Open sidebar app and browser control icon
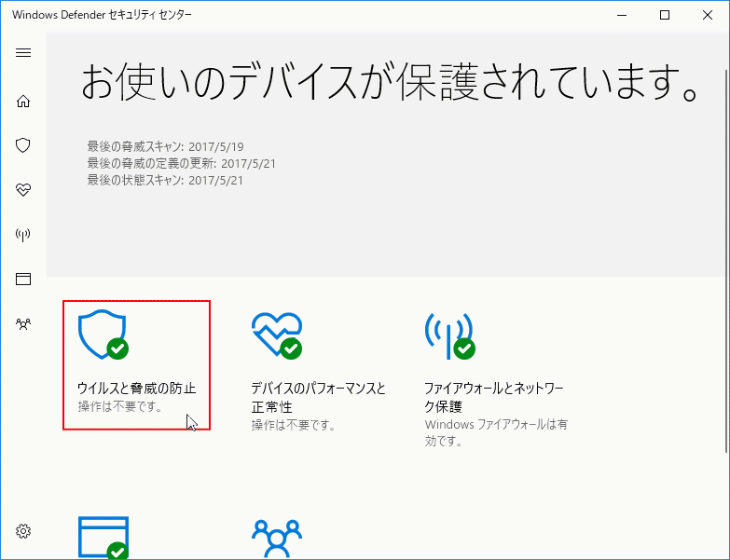The height and width of the screenshot is (560, 730). pos(23,280)
